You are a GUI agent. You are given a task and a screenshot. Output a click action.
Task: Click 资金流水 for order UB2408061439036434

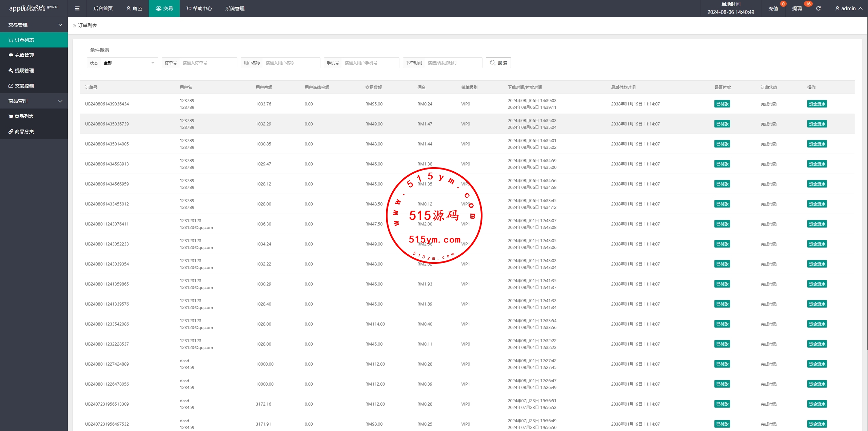point(816,104)
